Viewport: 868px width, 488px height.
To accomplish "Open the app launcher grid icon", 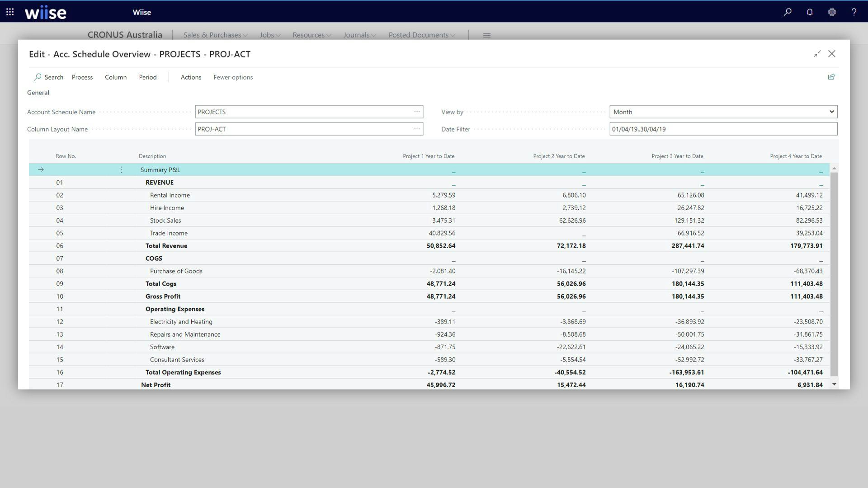I will point(9,12).
